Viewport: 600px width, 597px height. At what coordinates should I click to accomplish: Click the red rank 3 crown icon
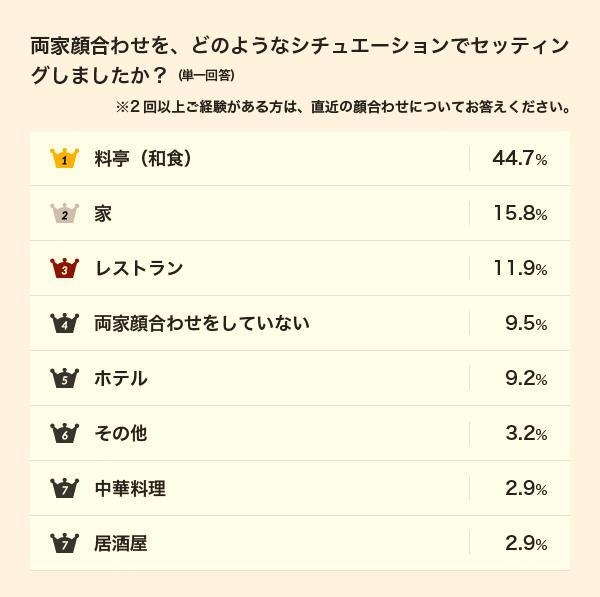(64, 268)
